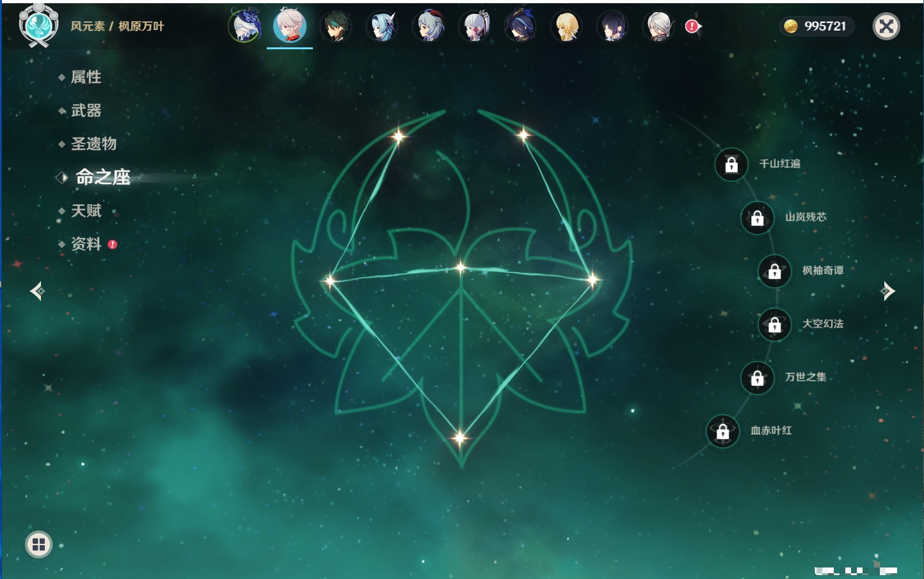Open the 武器 weapon tab

tap(86, 111)
